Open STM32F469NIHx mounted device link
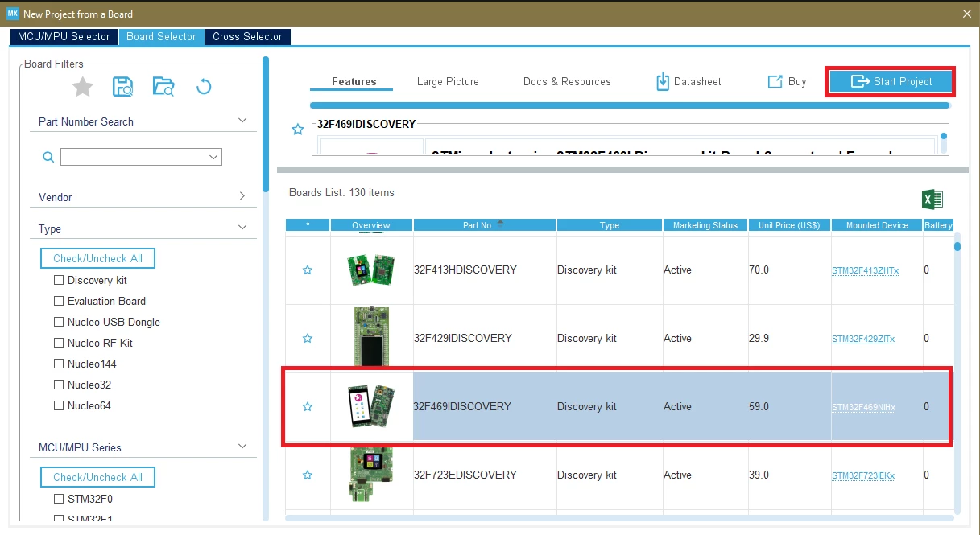The image size is (980, 535). pos(863,408)
